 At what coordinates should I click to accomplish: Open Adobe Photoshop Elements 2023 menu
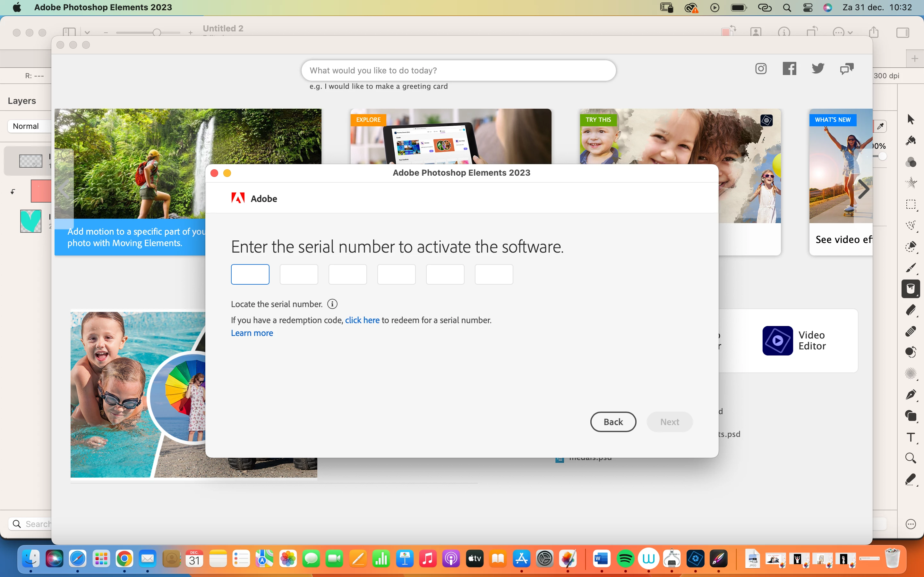[103, 7]
